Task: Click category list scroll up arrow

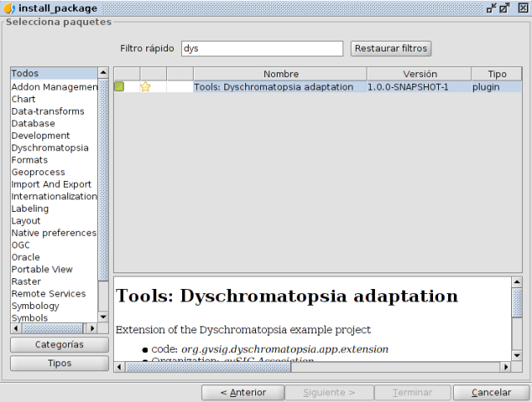Action: coord(103,72)
